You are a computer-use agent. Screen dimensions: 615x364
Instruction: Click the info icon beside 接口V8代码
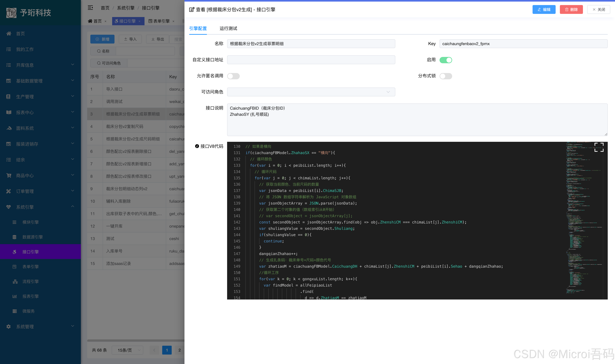(197, 146)
